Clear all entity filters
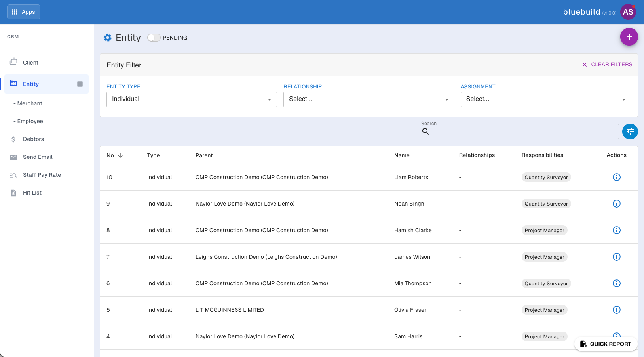The image size is (644, 357). click(607, 64)
